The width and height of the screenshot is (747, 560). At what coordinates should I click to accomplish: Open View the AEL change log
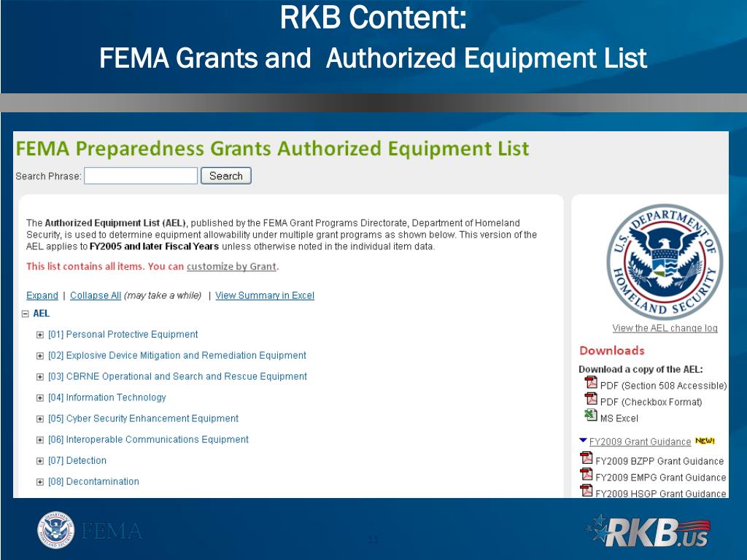[x=665, y=328]
